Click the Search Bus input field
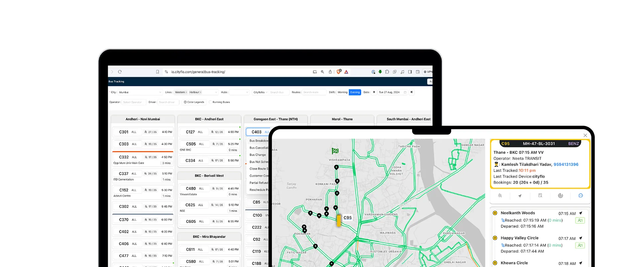Screen dimensions: 644x267 pos(279,92)
